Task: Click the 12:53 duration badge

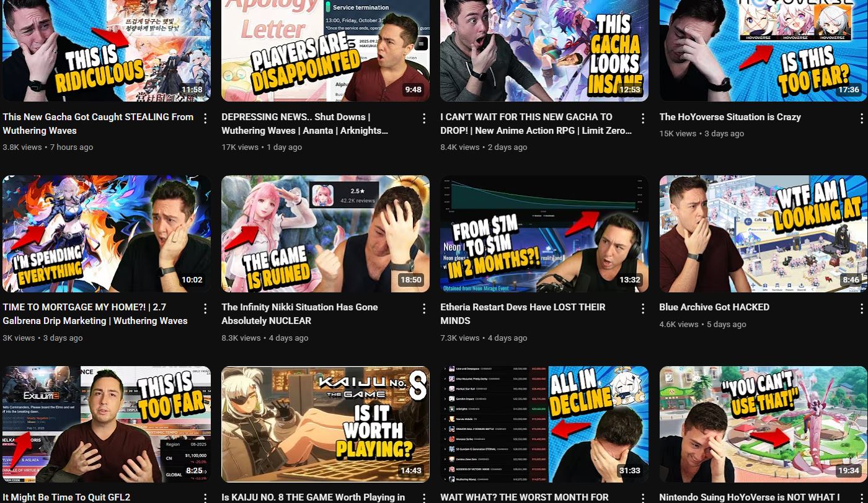Action: pos(629,90)
